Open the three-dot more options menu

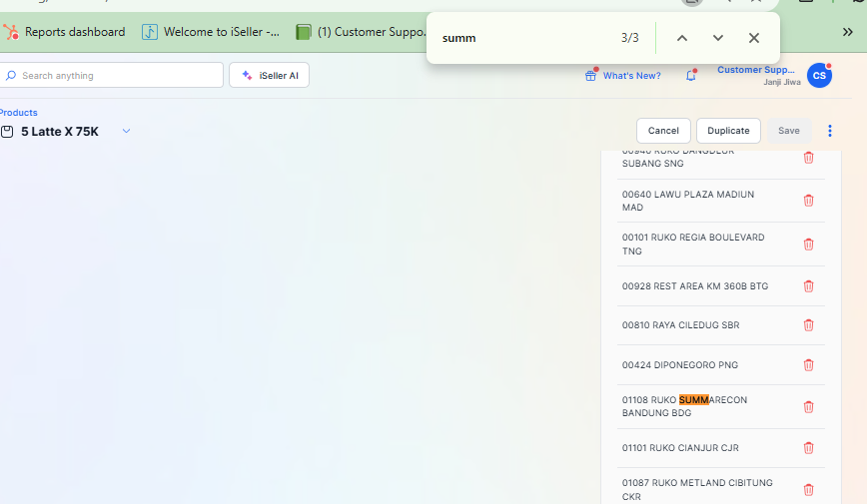coord(830,131)
